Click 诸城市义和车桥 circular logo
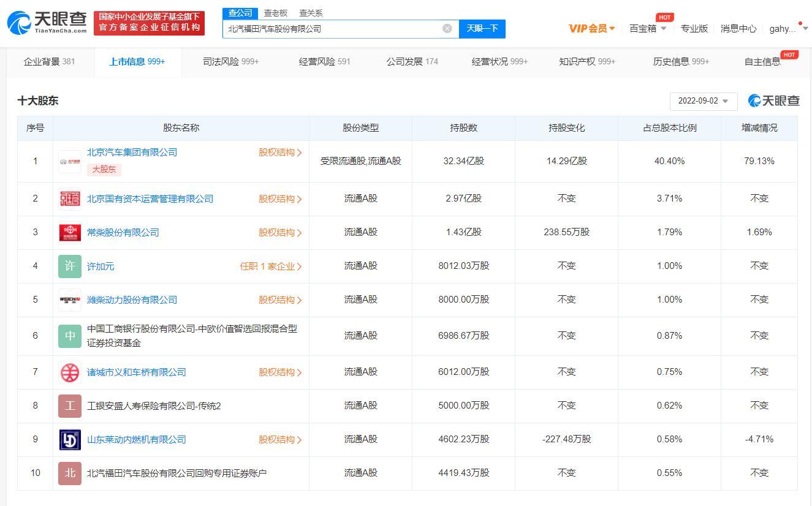812x506 pixels. coord(69,372)
